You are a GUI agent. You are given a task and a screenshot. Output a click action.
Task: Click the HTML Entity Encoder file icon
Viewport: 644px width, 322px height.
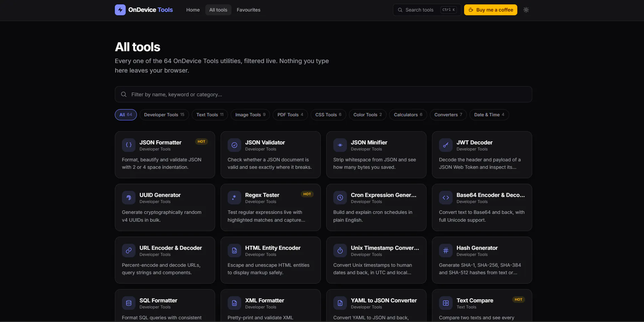[x=234, y=250]
